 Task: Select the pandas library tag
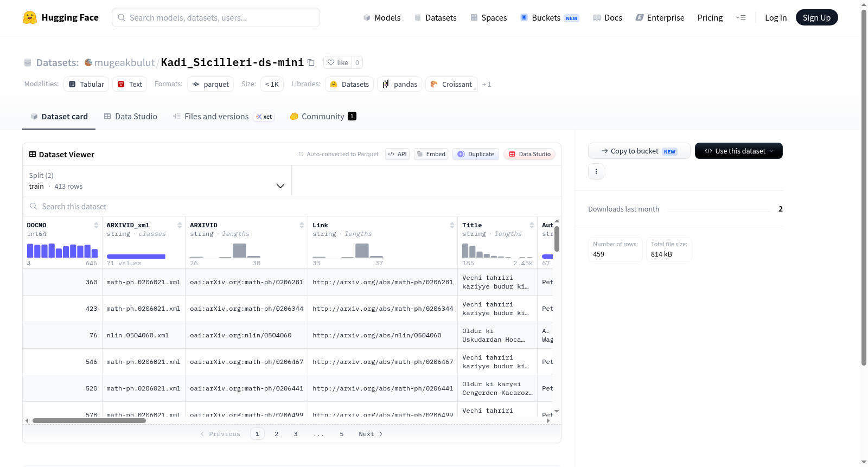click(x=400, y=84)
